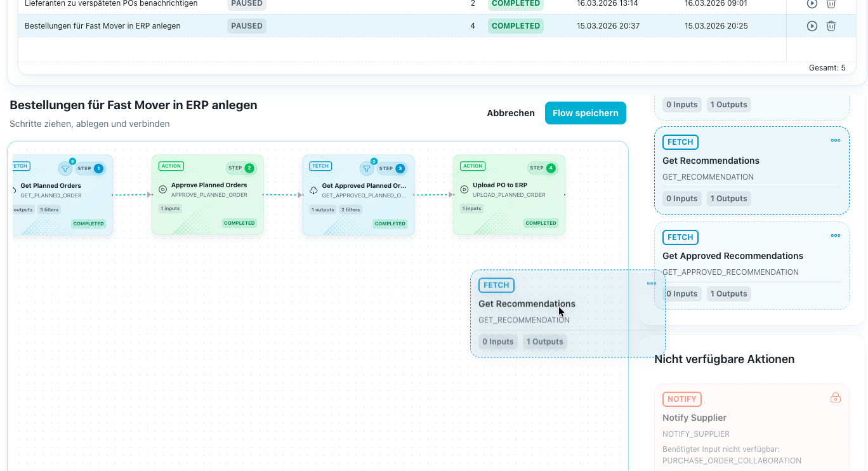Screen dimensions: 868x471
Task: Click '2 filters' badge on Step 3 node
Action: (x=350, y=209)
